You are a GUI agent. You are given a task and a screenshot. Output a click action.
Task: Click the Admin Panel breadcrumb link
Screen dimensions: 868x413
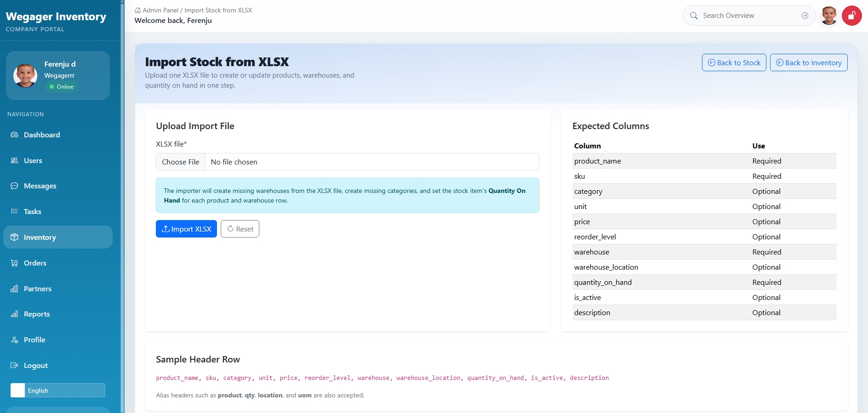click(160, 10)
